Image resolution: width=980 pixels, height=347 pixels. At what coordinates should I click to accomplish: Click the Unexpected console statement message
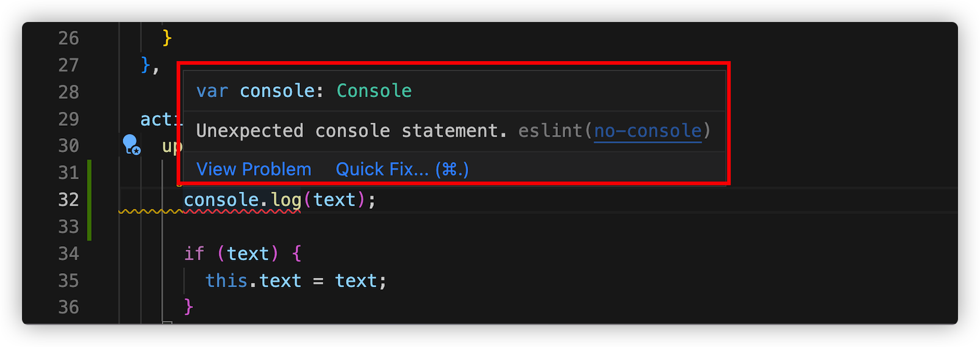tap(351, 131)
